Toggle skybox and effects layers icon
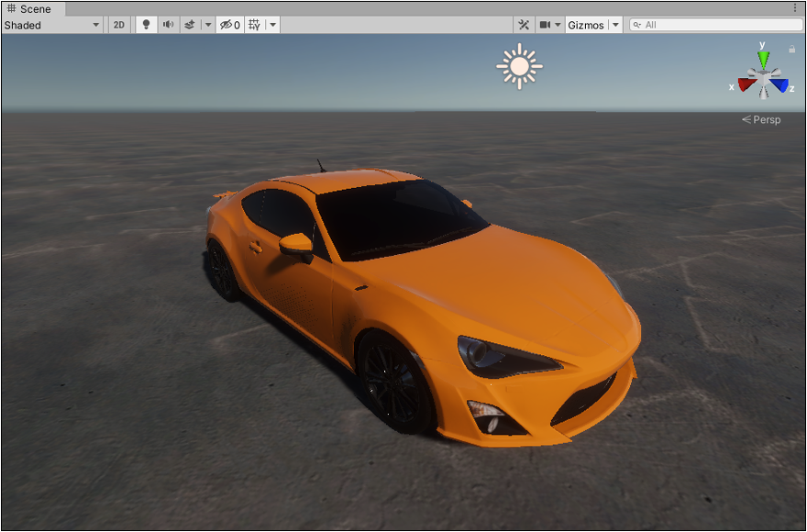This screenshot has width=807, height=532. 189,25
